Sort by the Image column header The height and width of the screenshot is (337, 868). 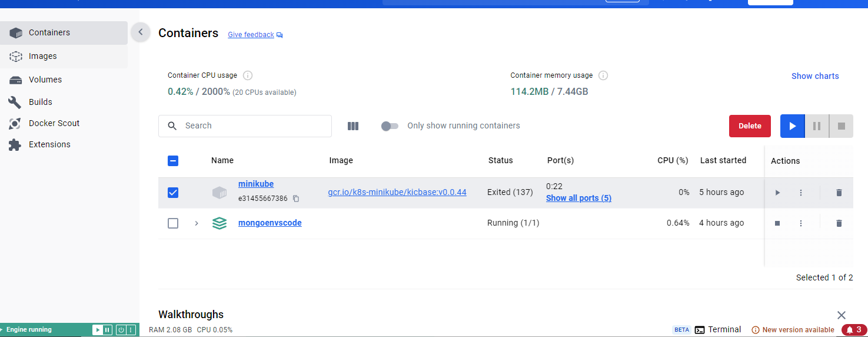point(341,161)
